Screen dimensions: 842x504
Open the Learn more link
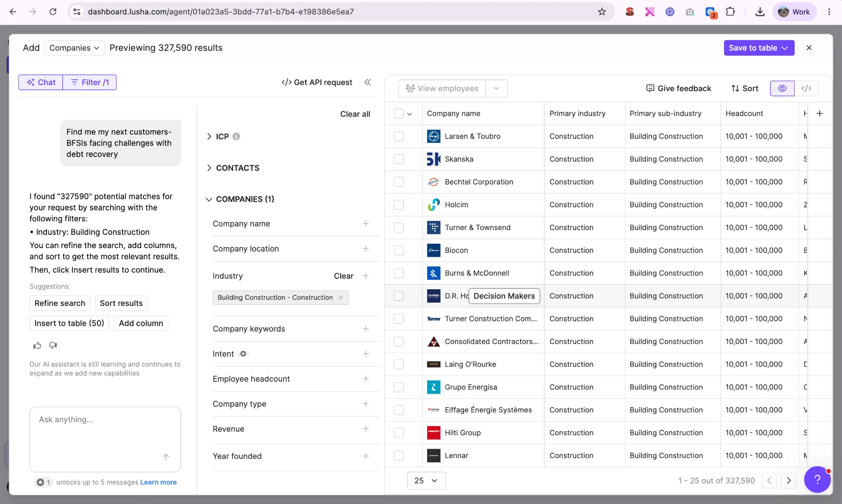(158, 483)
